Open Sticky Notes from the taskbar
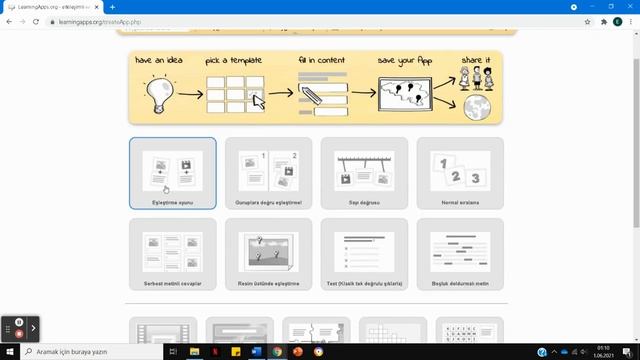 click(x=236, y=351)
